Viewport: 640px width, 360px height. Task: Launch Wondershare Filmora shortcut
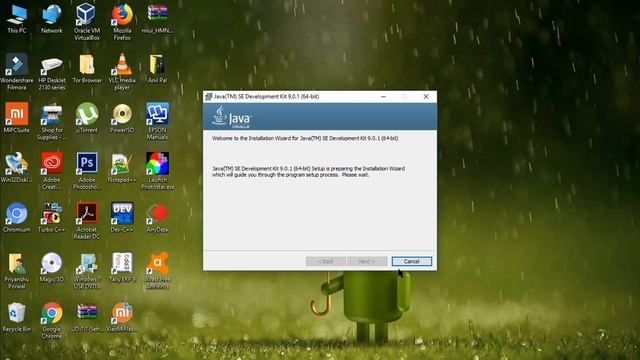coord(17,71)
